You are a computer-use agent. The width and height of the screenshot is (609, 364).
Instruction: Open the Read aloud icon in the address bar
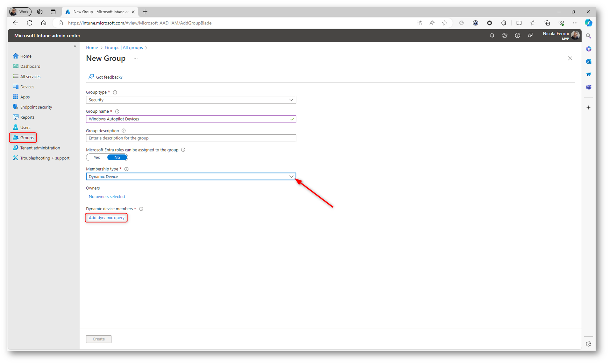432,23
